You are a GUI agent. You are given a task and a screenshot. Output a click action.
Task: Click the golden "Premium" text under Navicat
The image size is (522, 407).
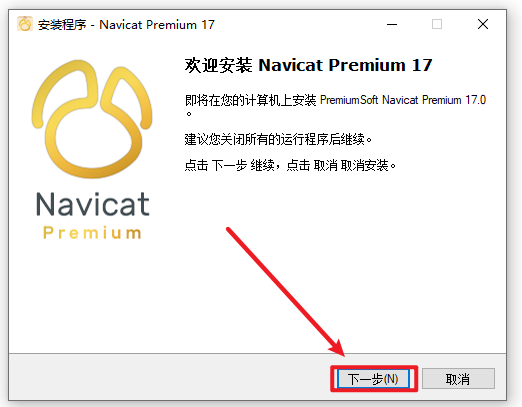(92, 233)
